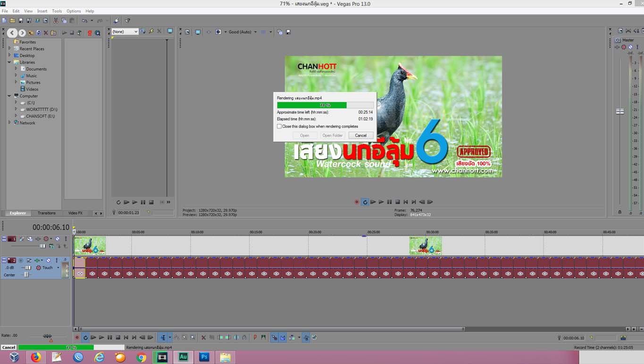
Task: Check 'Close this dialog box when rendering completes'
Action: pyautogui.click(x=279, y=127)
